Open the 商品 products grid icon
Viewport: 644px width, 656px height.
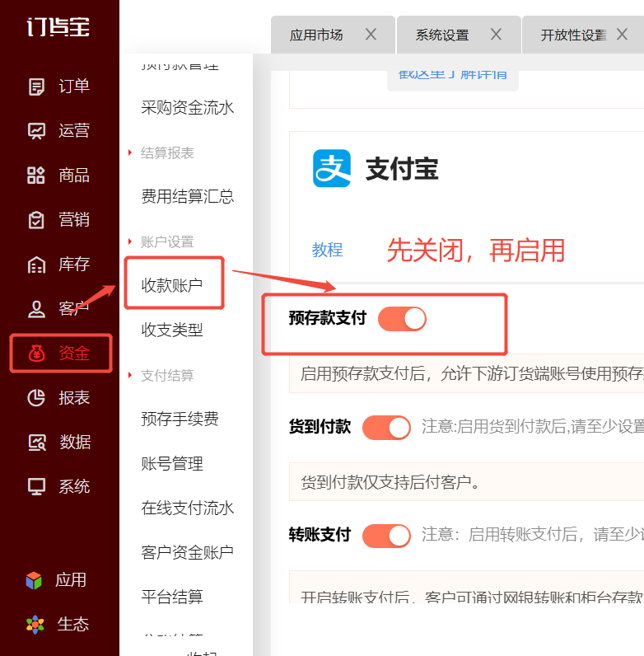(x=36, y=176)
